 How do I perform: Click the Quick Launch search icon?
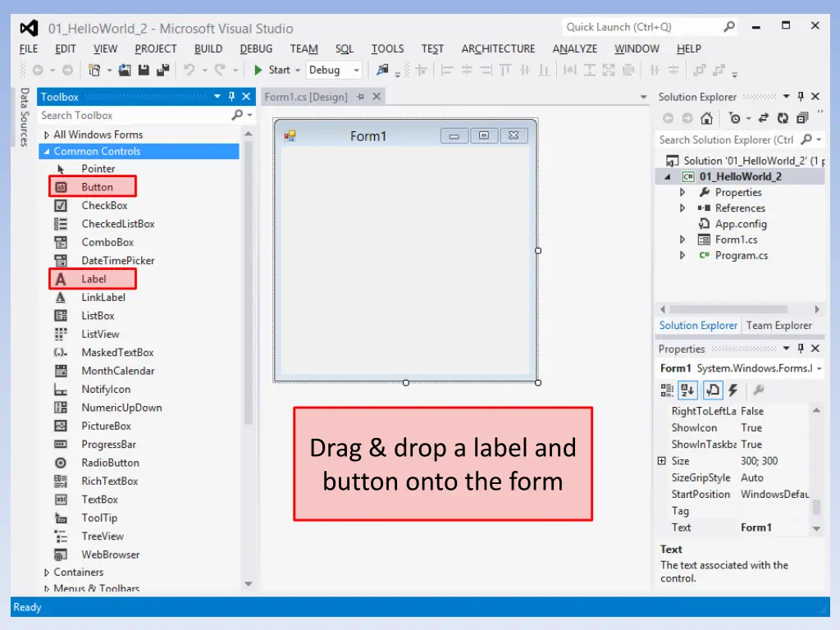[x=729, y=27]
